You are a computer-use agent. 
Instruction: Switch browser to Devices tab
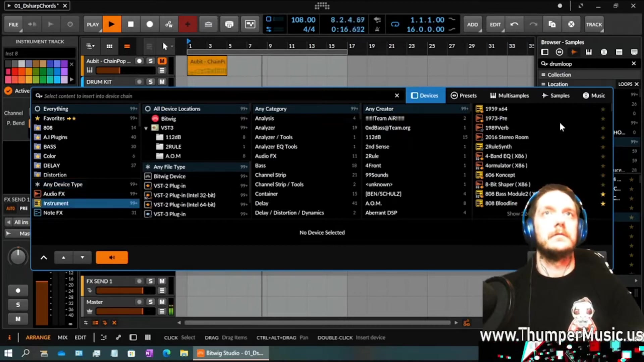(x=425, y=96)
